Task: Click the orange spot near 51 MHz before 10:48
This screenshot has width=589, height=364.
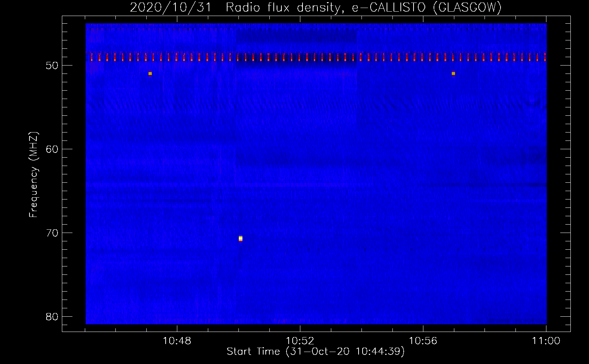Action: [150, 74]
